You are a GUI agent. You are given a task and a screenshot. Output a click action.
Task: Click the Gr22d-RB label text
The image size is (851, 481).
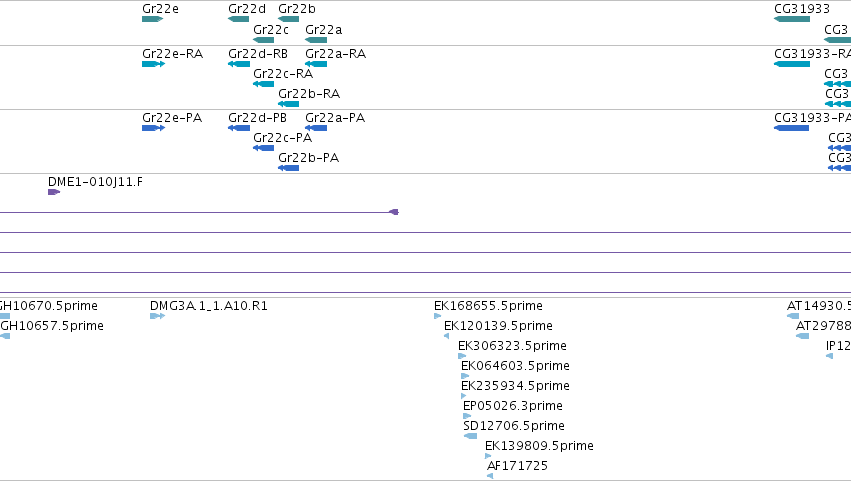[x=258, y=54]
